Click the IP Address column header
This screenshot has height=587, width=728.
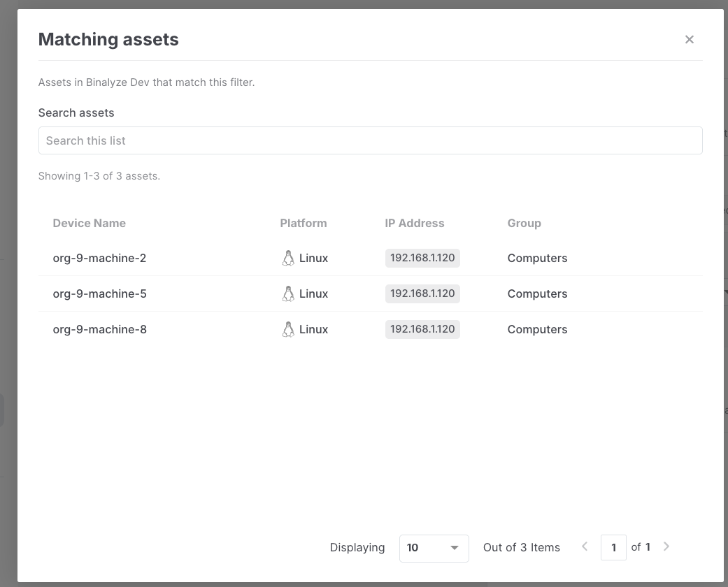[415, 223]
